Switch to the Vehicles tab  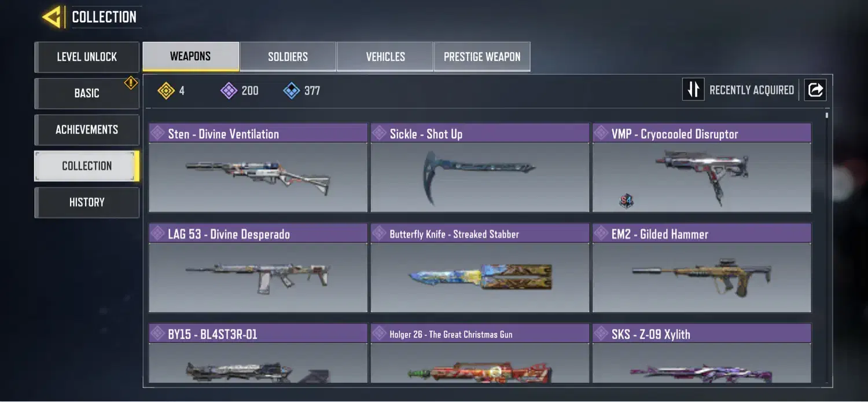point(385,57)
